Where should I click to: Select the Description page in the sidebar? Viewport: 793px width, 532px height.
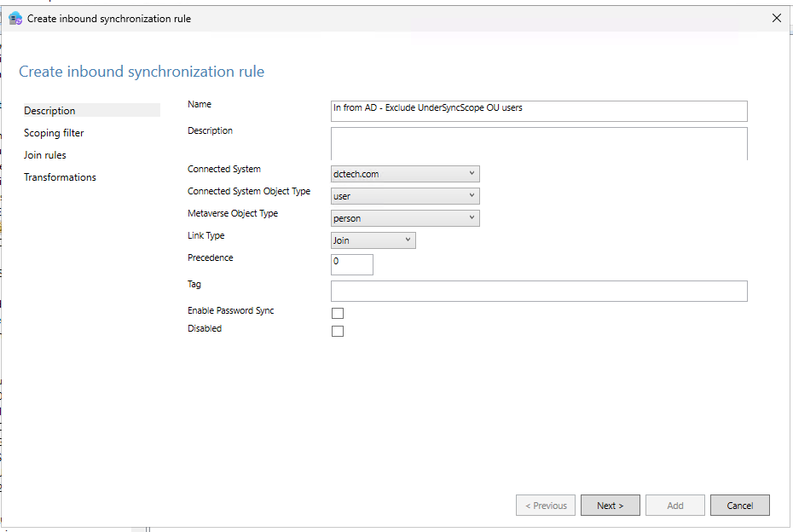(49, 110)
